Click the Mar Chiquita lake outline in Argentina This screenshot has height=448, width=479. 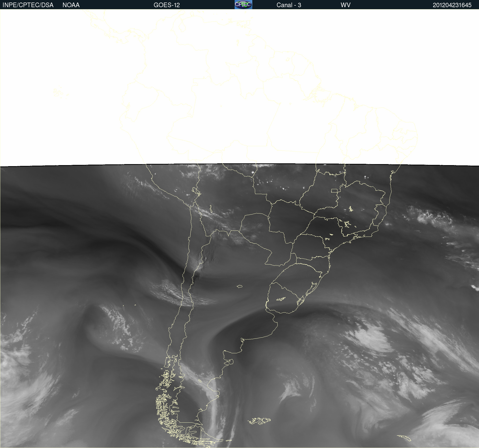point(239,286)
